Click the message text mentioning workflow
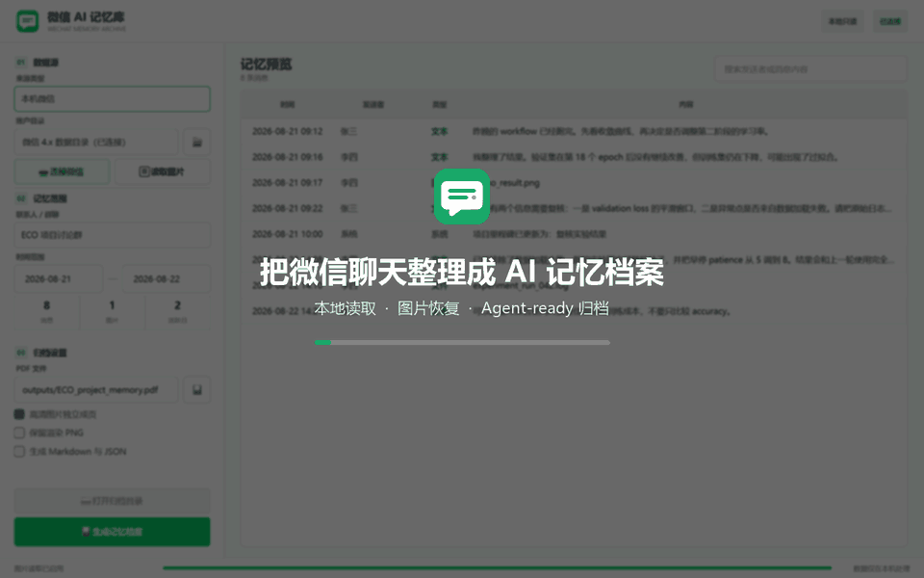This screenshot has width=924, height=578. point(620,132)
